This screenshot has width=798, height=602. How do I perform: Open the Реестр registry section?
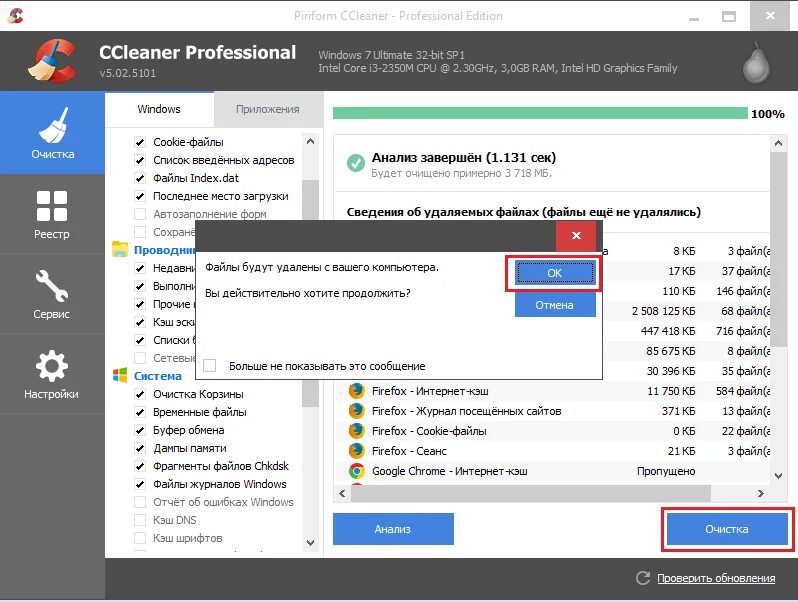(52, 214)
